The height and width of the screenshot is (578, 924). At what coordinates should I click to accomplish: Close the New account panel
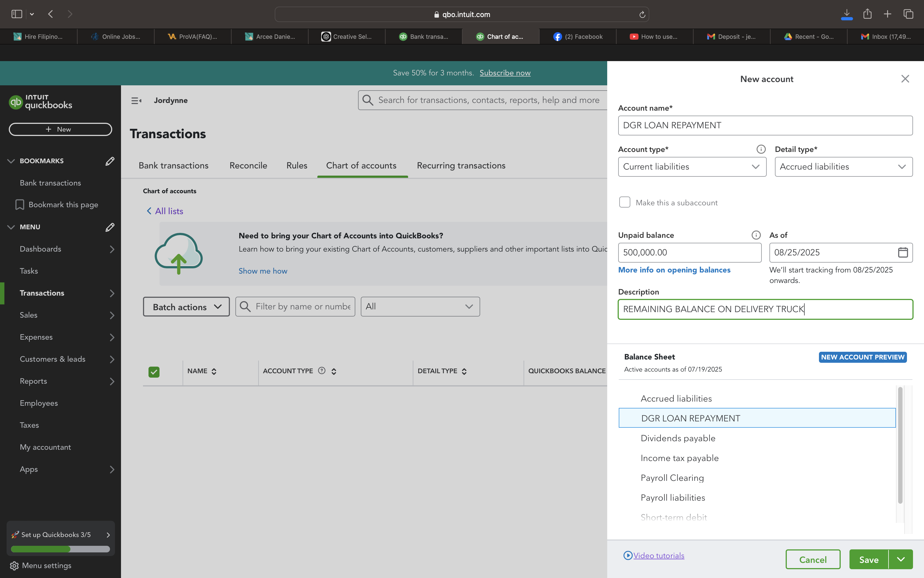coord(905,79)
